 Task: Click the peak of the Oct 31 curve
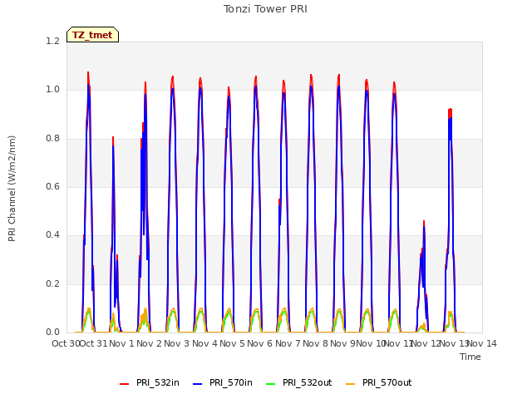[88, 72]
